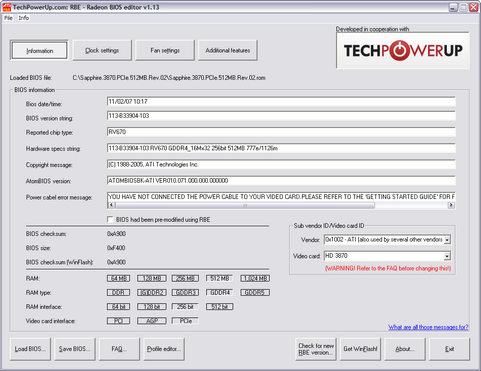The image size is (481, 371).
Task: Click the Reported chip type field
Action: [x=281, y=132]
